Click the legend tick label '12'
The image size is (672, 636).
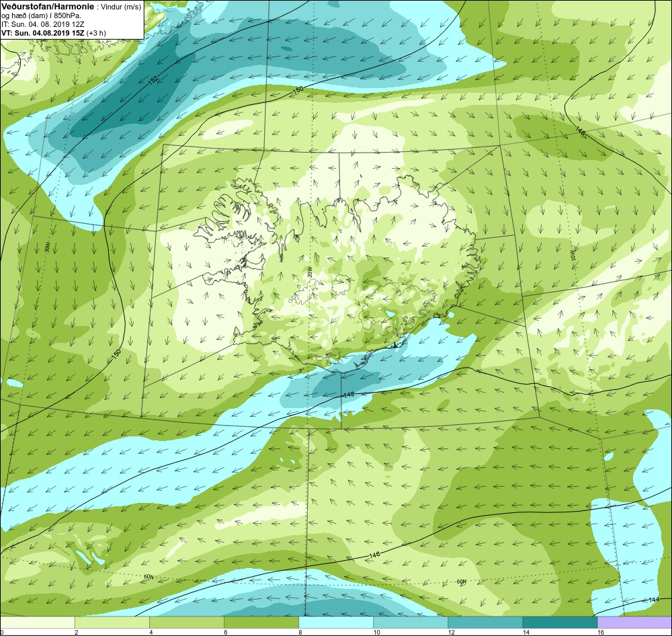click(450, 632)
